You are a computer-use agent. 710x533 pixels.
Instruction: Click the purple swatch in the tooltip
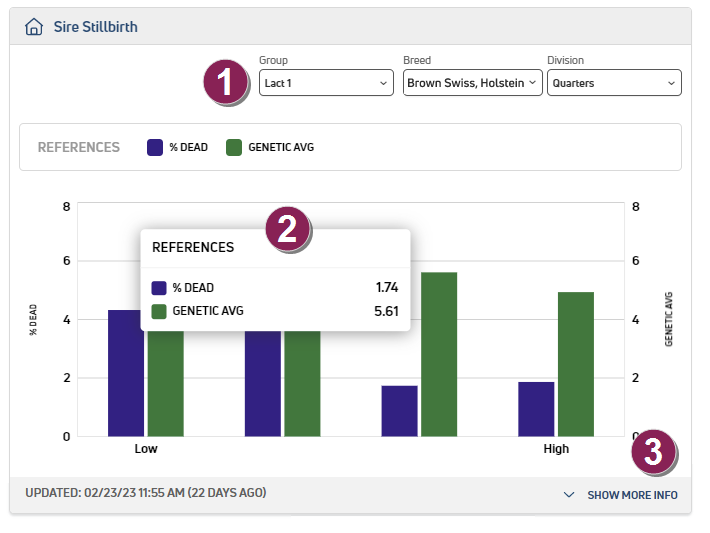[x=159, y=288]
